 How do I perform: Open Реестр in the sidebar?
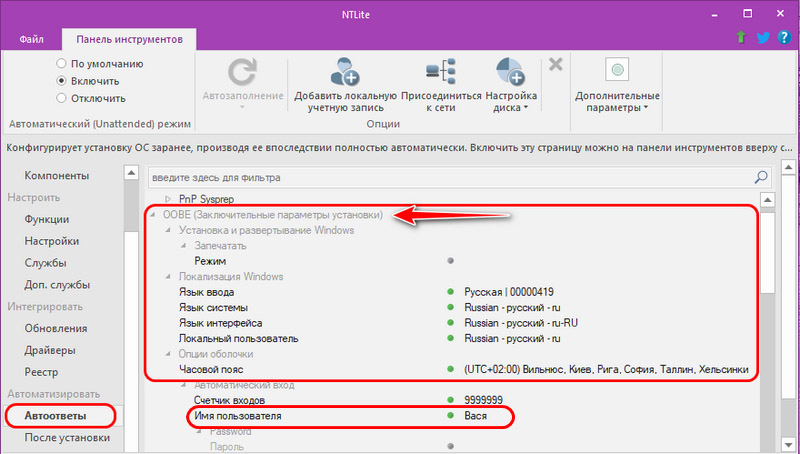pos(41,372)
